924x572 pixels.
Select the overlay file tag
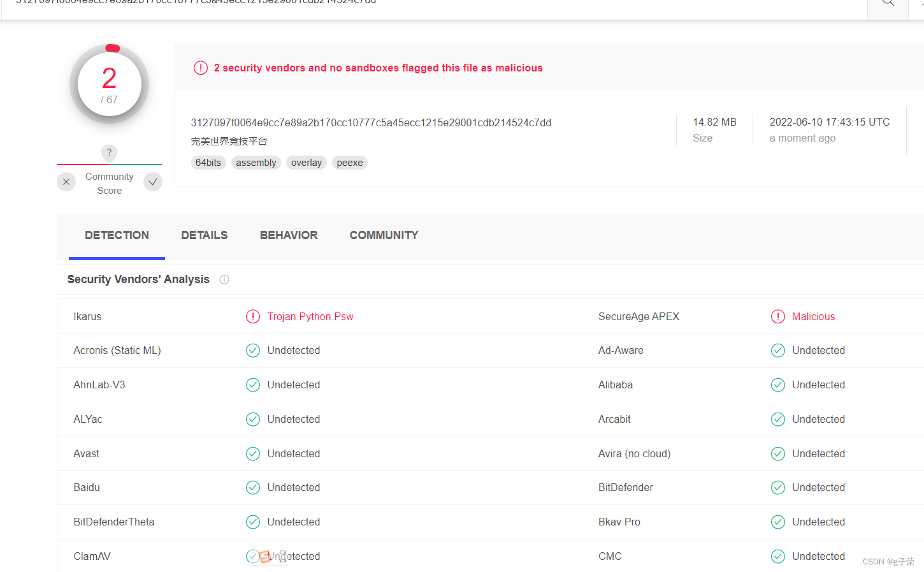306,163
